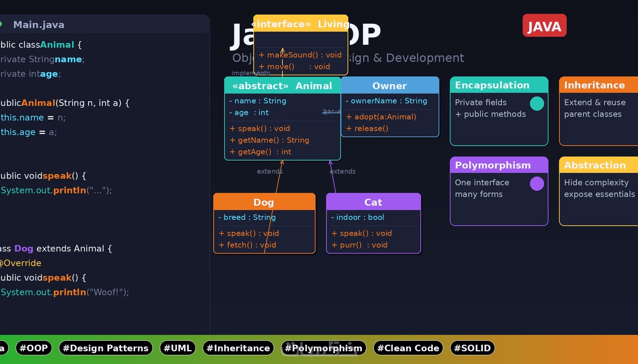
Task: Open the #Clean Code tag
Action: coord(408,348)
